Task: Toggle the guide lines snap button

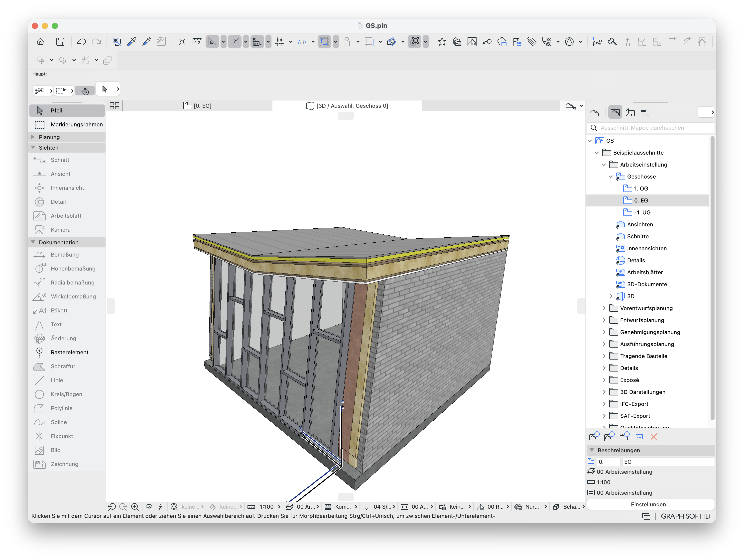Action: pyautogui.click(x=212, y=42)
